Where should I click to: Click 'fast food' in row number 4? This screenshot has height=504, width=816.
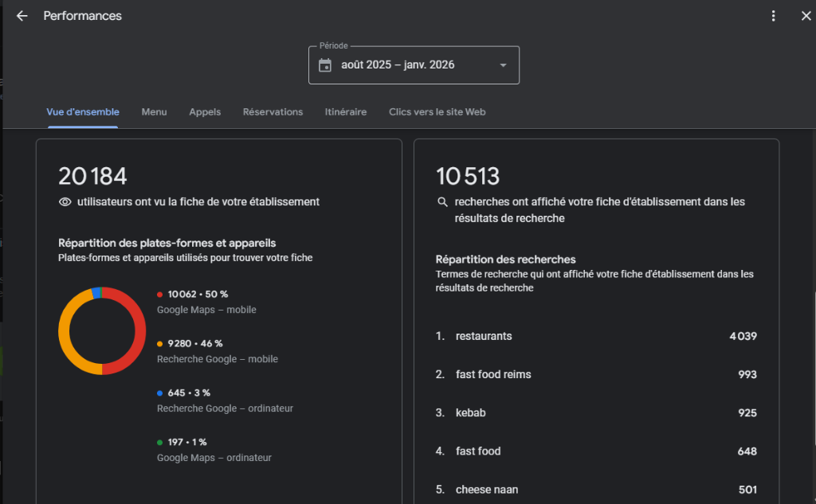[478, 451]
